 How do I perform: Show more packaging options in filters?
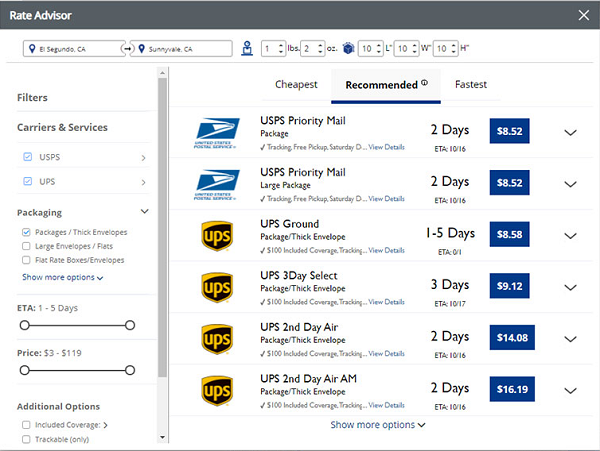[62, 277]
